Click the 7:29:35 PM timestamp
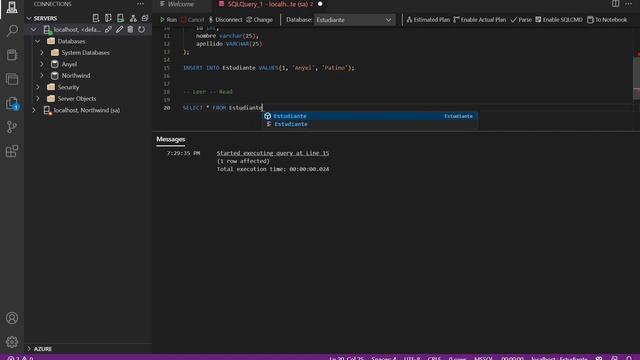This screenshot has height=360, width=640. click(x=183, y=153)
